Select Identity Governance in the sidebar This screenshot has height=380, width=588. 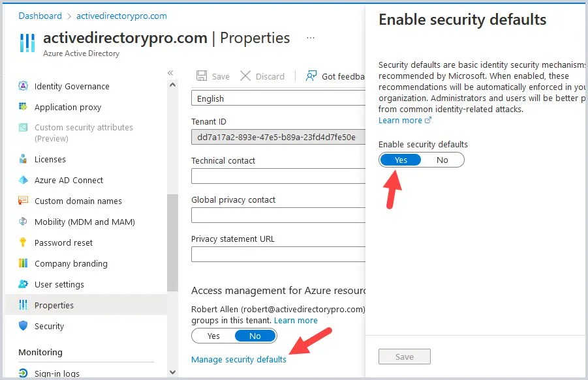[x=71, y=86]
